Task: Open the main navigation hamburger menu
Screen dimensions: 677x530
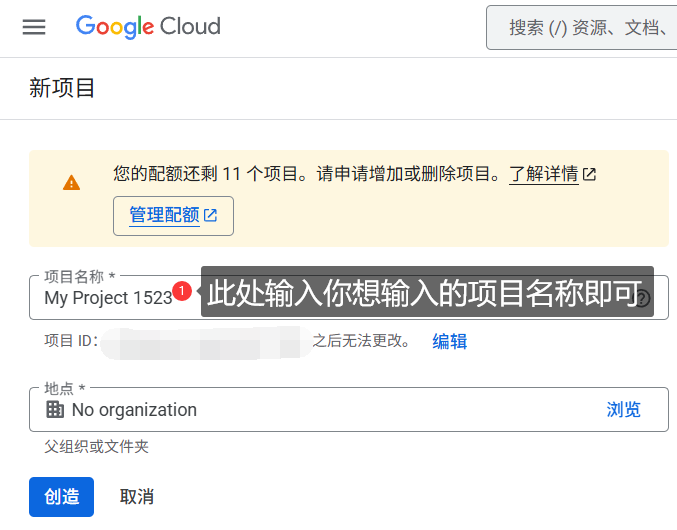Action: coord(34,27)
